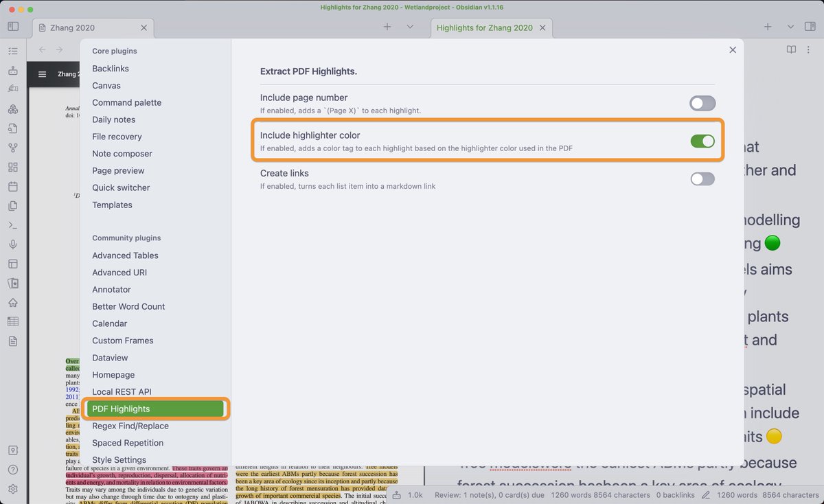Click the terminal ribbon icon
This screenshot has height=504, width=824.
coord(14,225)
